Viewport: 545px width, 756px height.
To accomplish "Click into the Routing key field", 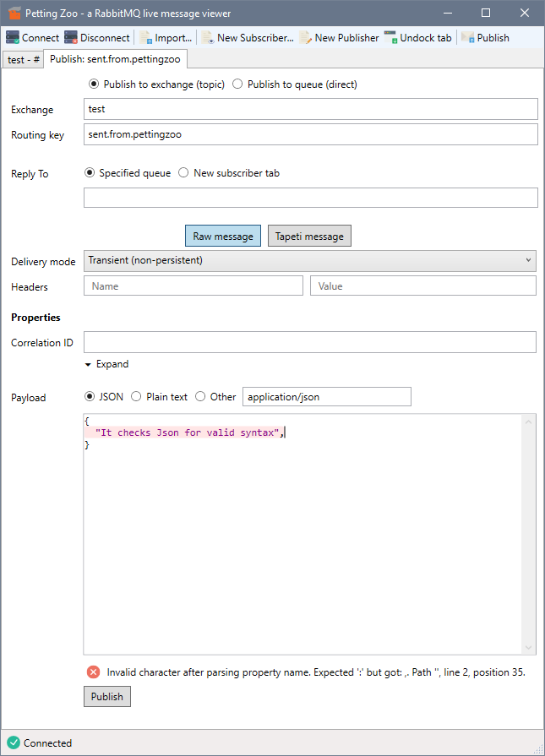I will click(311, 134).
